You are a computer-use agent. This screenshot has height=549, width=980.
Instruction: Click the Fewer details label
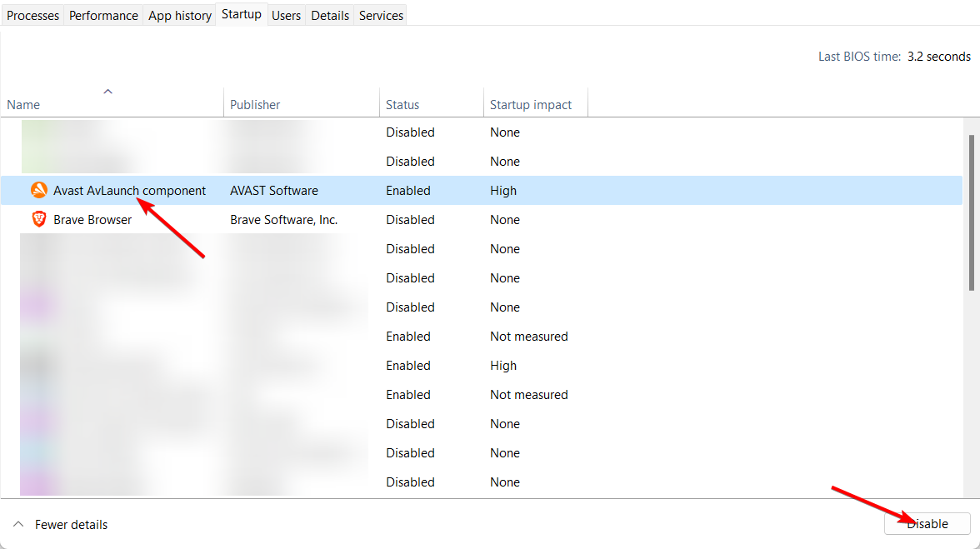point(72,525)
